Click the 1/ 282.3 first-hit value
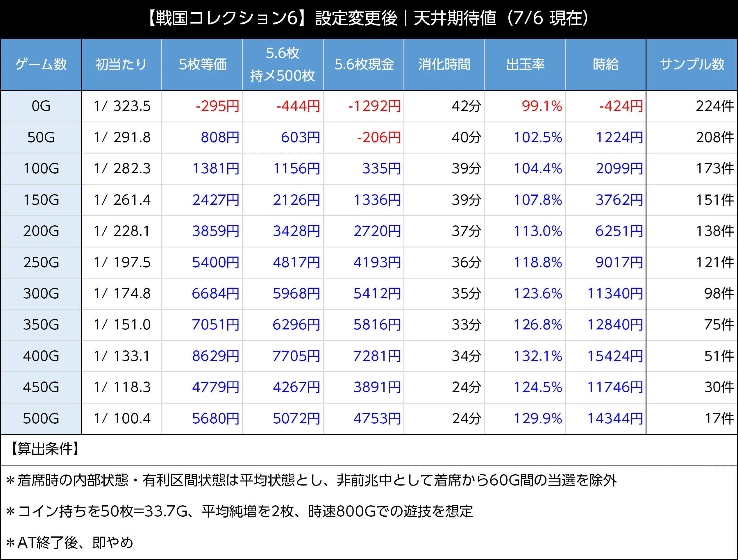 (x=122, y=169)
